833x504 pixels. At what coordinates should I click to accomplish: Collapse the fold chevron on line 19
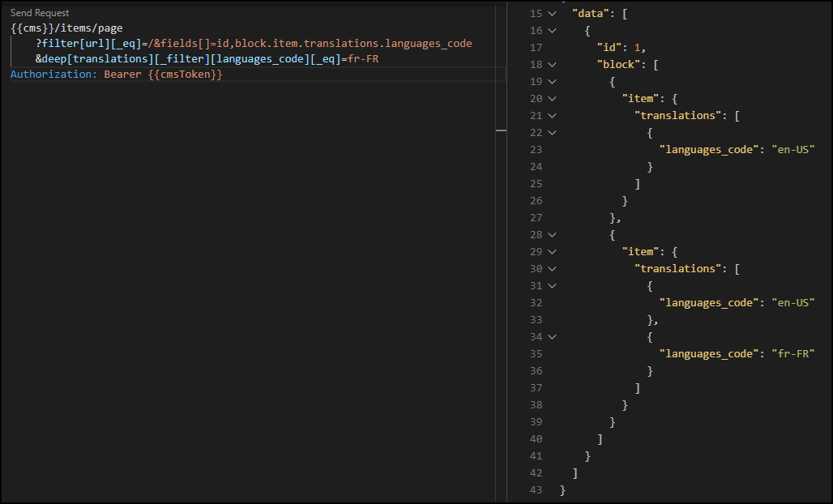click(x=552, y=82)
